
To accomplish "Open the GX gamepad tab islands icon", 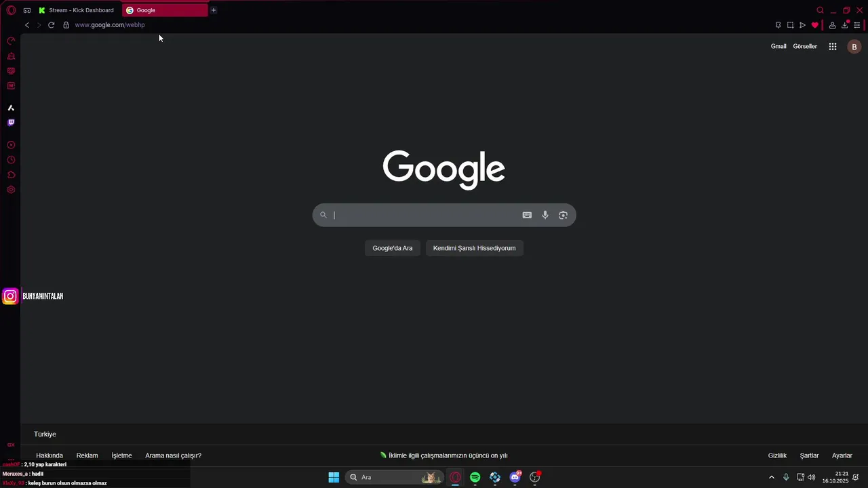I will point(27,10).
